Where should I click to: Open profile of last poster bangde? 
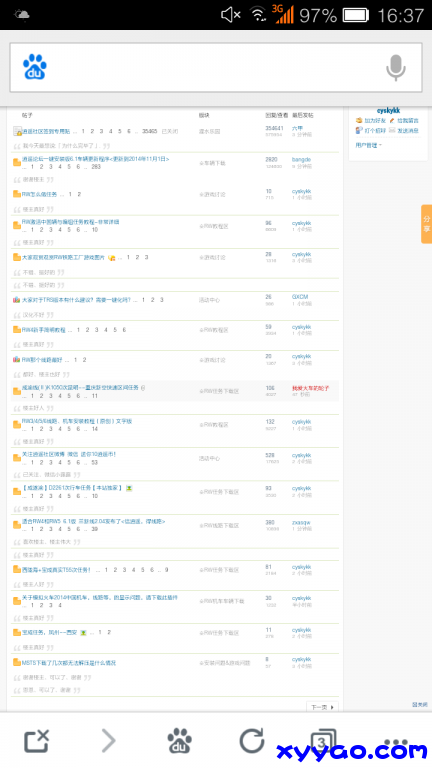click(x=301, y=159)
